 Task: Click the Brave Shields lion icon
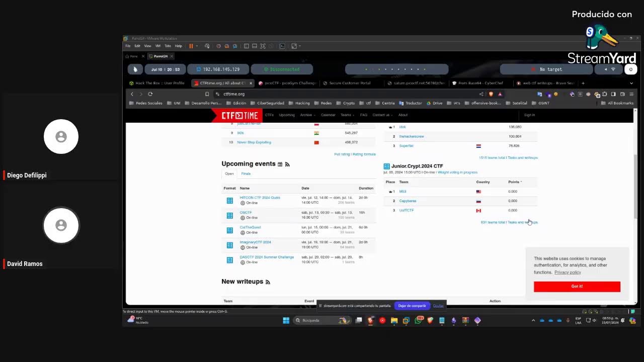(491, 94)
